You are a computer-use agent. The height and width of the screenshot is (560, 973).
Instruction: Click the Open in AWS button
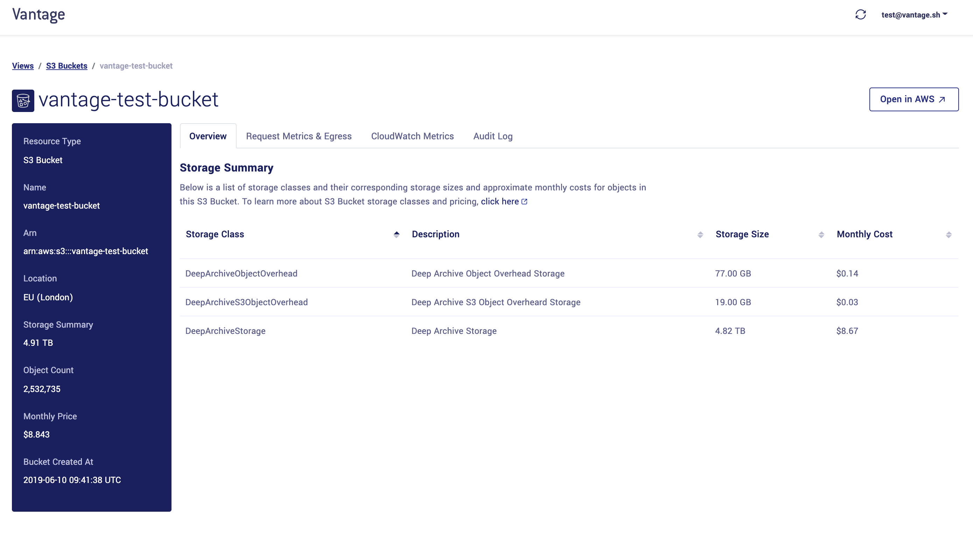point(914,99)
